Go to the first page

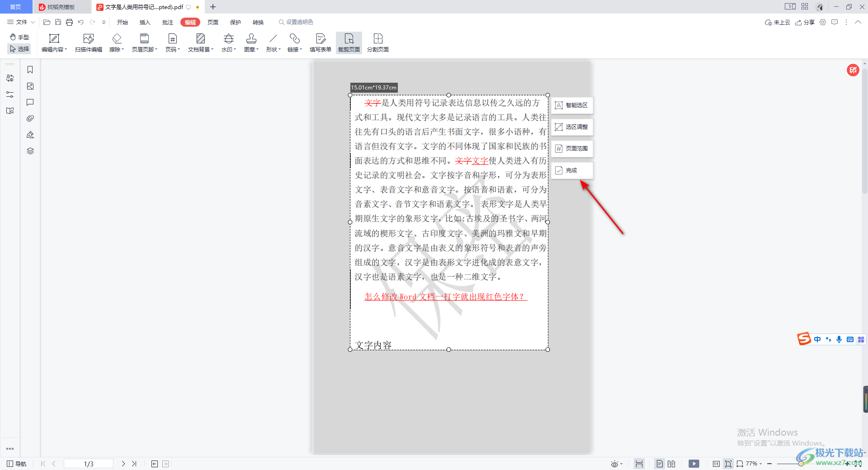(43, 464)
